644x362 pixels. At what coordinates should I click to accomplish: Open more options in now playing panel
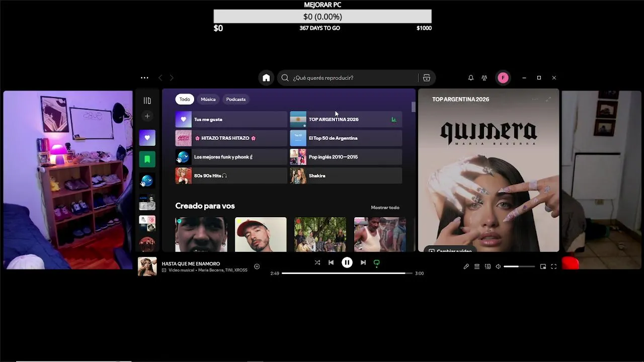tap(535, 99)
